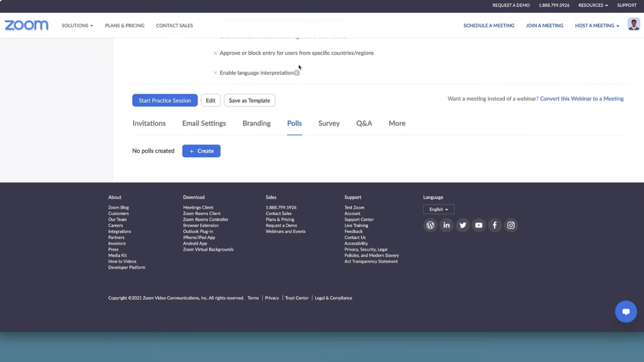Open Zoom Blog footer link

(119, 208)
